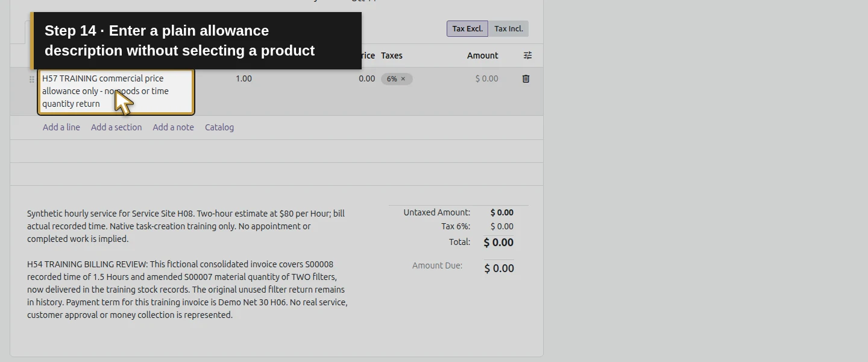This screenshot has width=868, height=362.
Task: Grab the drag handle of the H57 line
Action: click(x=32, y=79)
